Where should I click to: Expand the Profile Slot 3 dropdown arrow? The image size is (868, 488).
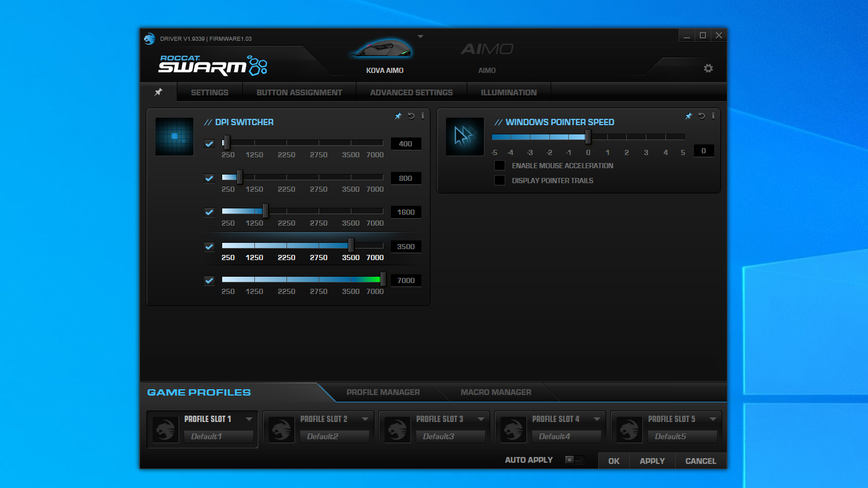click(x=481, y=419)
